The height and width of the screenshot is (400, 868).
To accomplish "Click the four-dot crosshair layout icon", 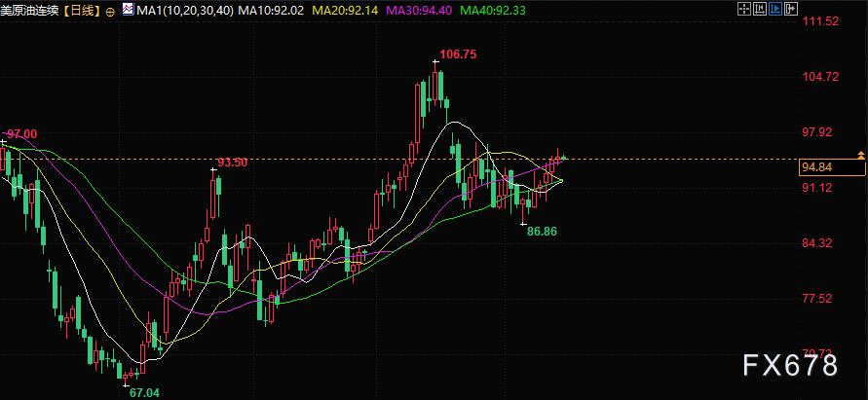I will point(744,9).
